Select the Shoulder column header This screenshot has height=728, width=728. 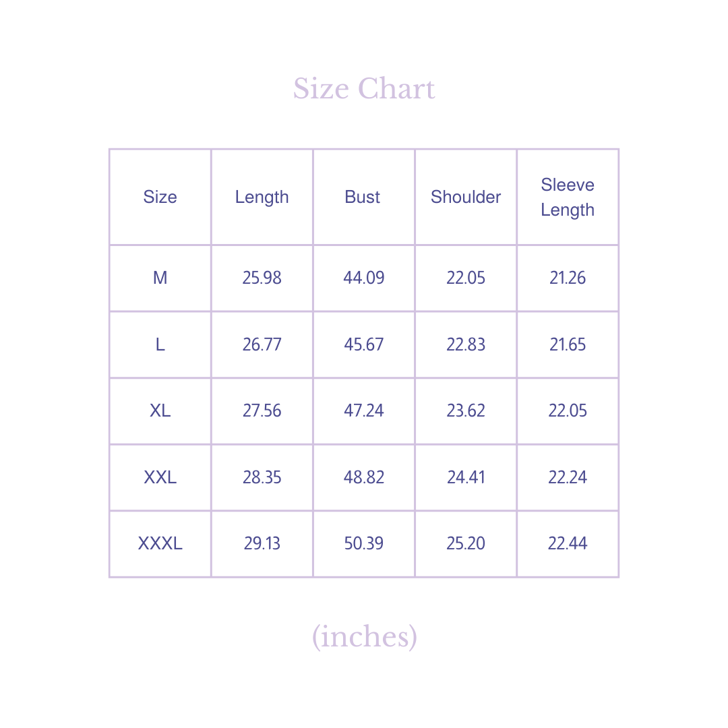(466, 197)
